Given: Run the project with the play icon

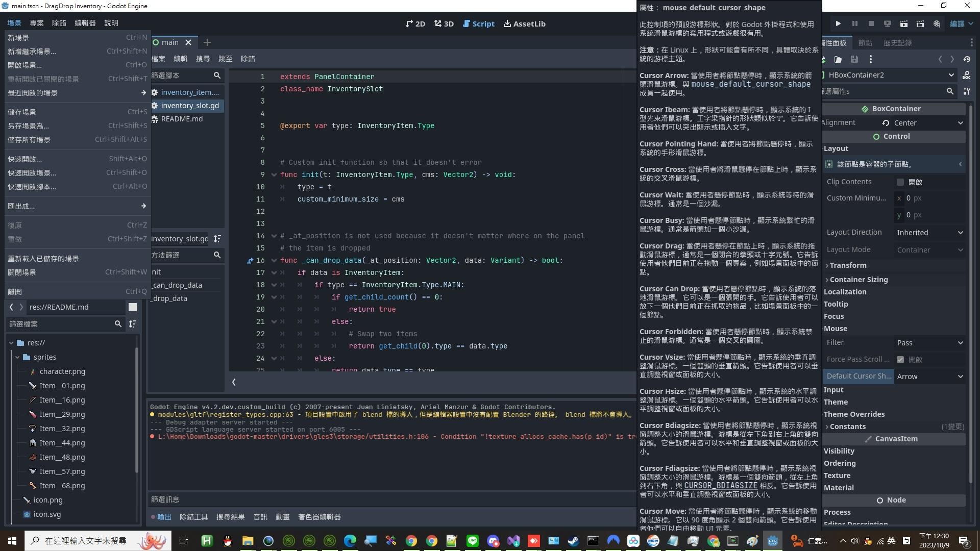Looking at the screenshot, I should tap(838, 24).
